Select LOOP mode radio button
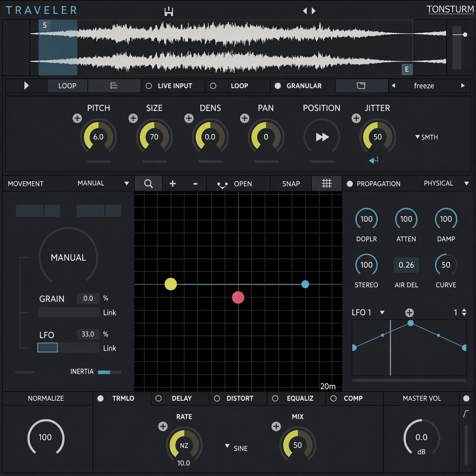476x476 pixels. tap(213, 86)
